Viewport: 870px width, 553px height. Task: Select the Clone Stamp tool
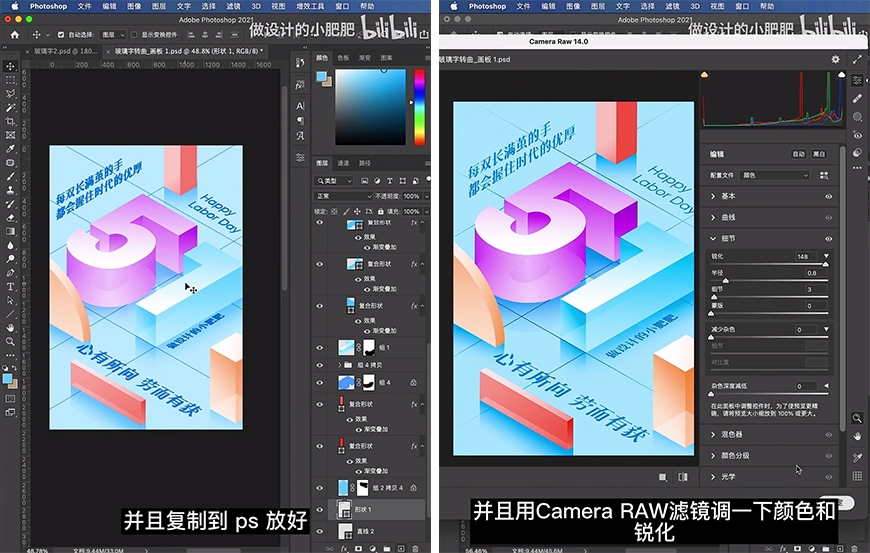pos(10,190)
